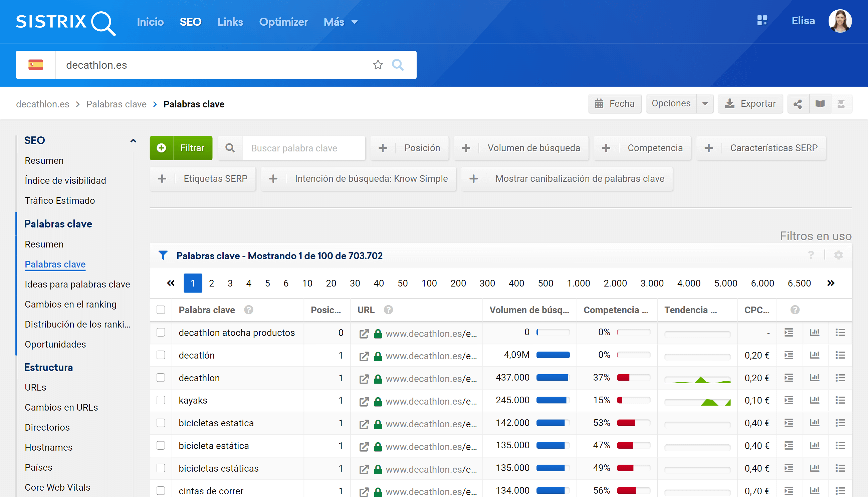868x497 pixels.
Task: Click the magnifier search icon beside decathlon.es
Action: [x=398, y=65]
